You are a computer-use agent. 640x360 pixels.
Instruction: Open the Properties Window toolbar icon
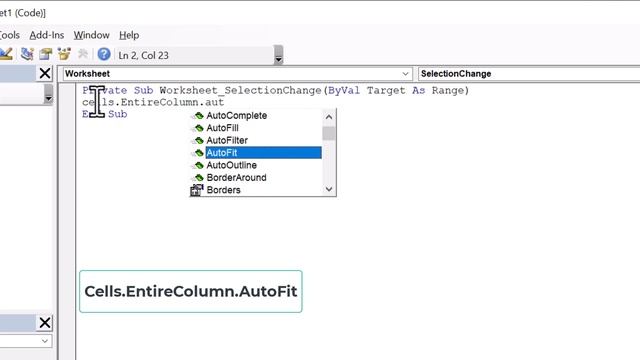(46, 54)
